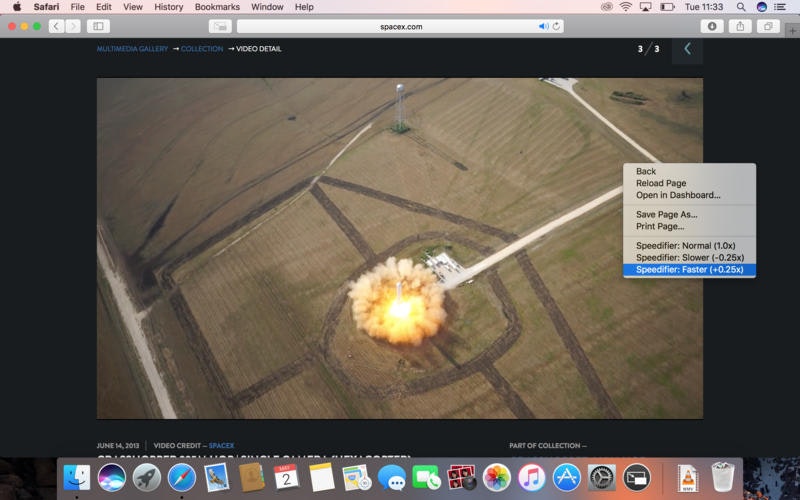
Task: Open the Edit menu
Action: 104,7
